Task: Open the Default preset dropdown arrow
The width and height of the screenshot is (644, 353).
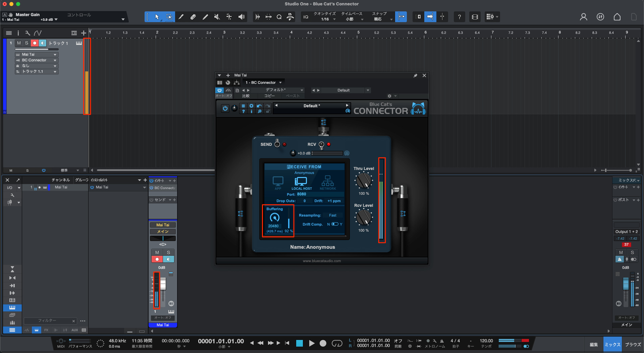Action: (368, 90)
